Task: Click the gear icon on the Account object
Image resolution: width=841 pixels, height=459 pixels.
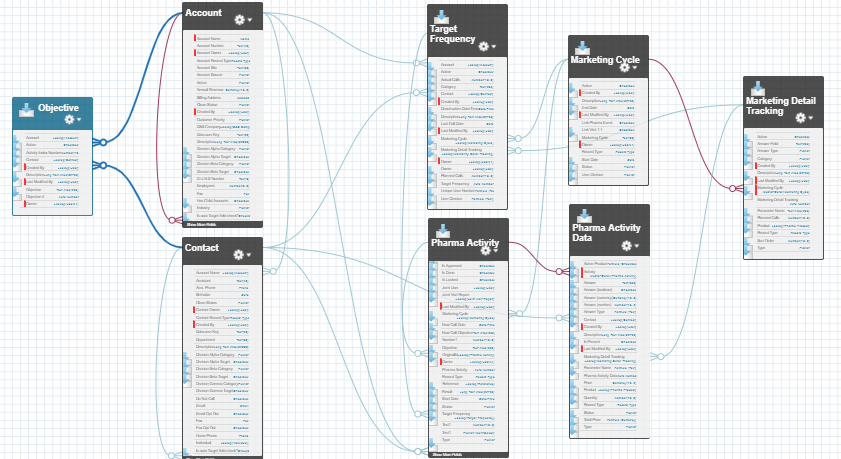Action: pos(239,19)
